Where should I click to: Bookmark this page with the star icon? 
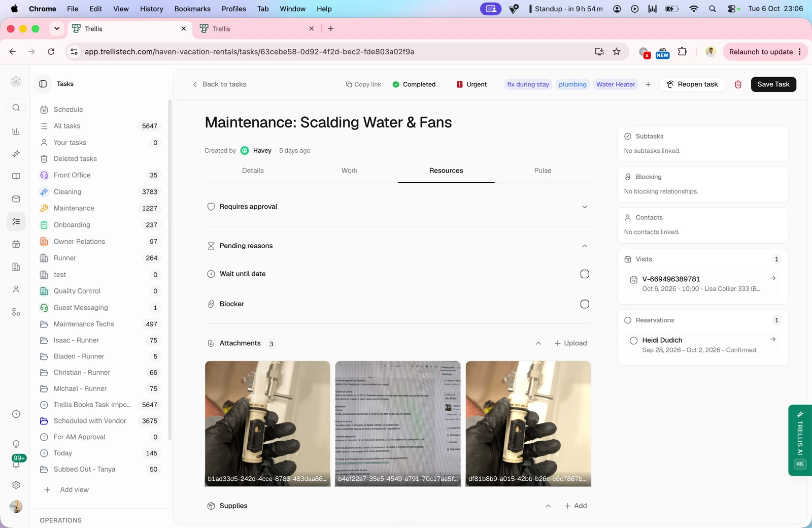pos(617,51)
